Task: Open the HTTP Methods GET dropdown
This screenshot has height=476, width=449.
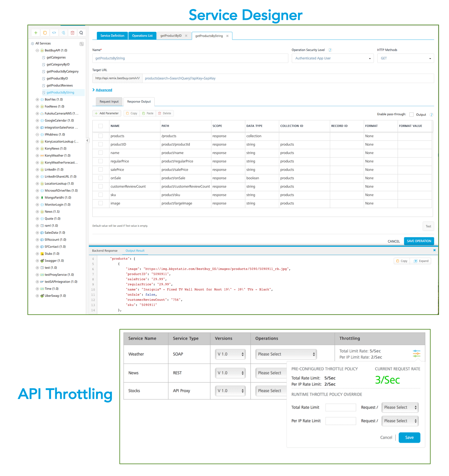Action: coord(405,58)
